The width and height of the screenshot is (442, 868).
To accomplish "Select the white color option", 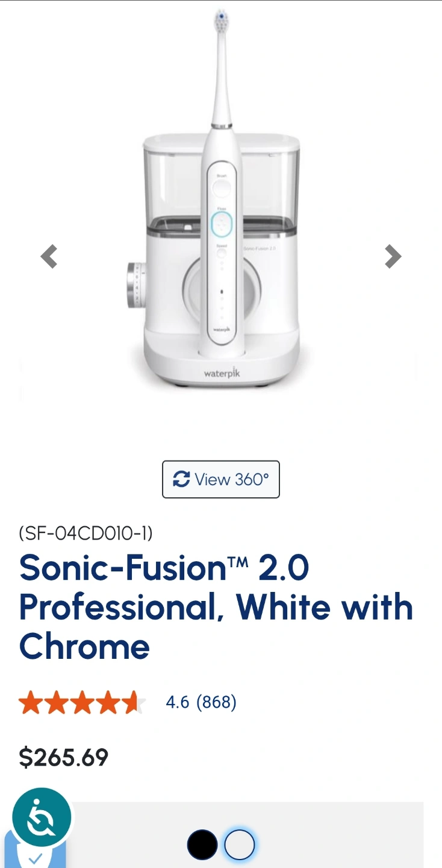I will point(240,845).
